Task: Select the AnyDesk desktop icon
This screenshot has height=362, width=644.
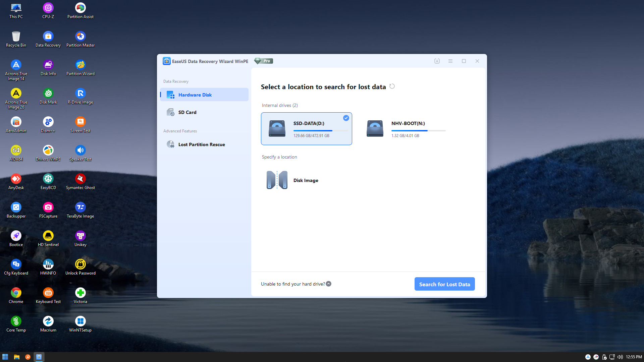Action: click(x=16, y=182)
